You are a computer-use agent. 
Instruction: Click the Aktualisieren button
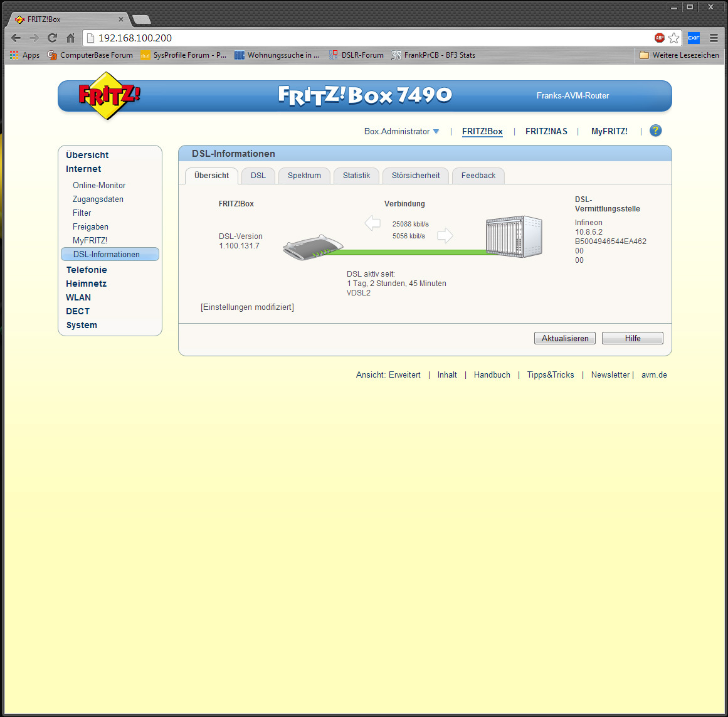pyautogui.click(x=564, y=339)
